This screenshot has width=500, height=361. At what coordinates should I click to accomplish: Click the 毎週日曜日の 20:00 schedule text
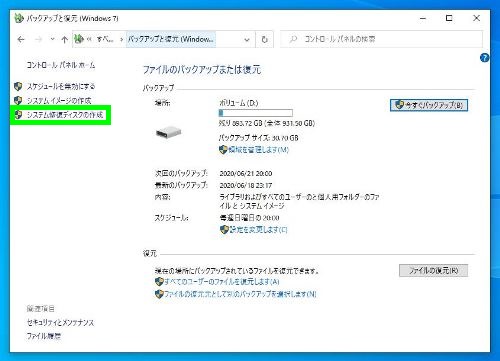(249, 218)
